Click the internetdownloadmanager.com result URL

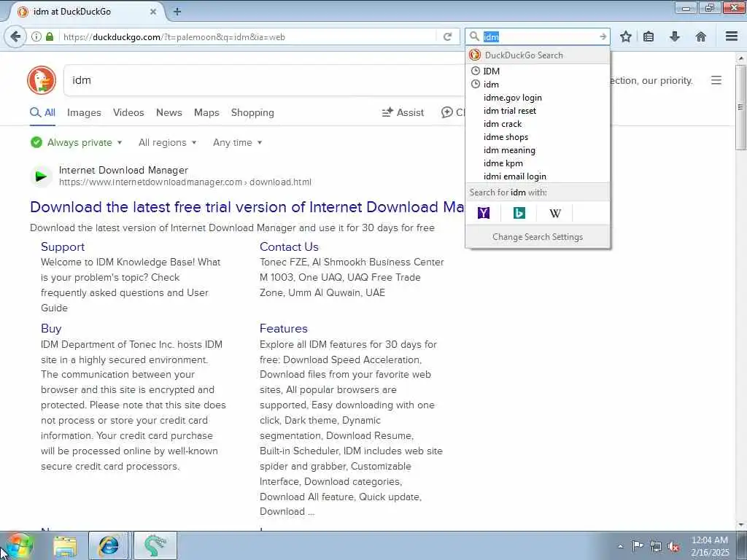[185, 182]
